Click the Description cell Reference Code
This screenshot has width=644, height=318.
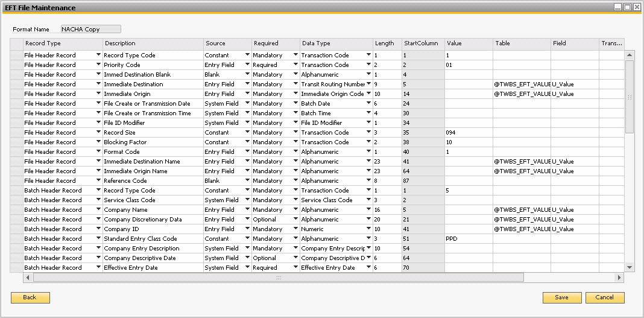click(153, 181)
